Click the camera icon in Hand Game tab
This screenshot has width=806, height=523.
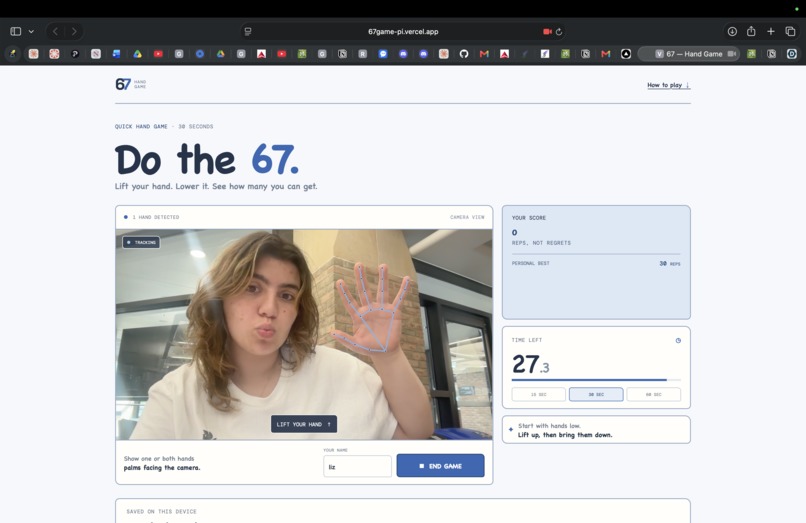coord(731,53)
